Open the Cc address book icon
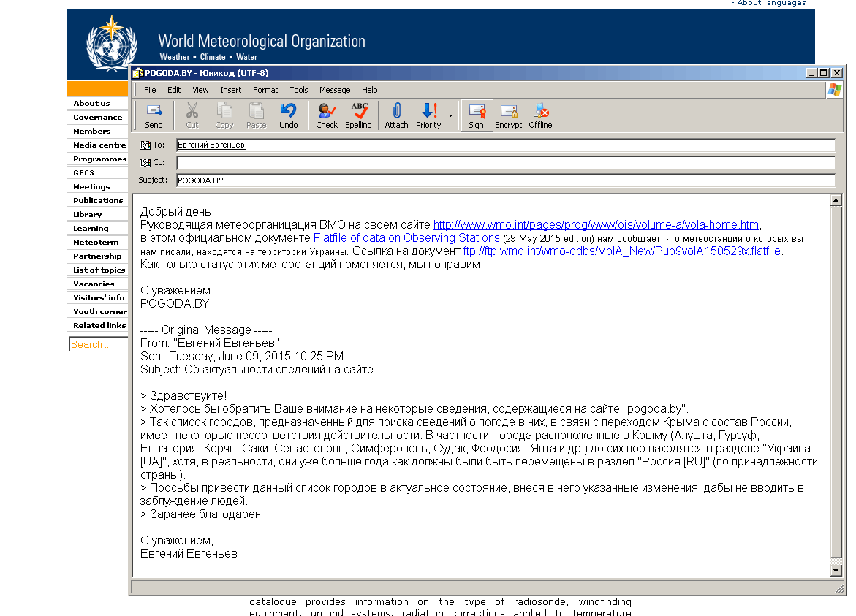The image size is (856, 616). click(145, 163)
